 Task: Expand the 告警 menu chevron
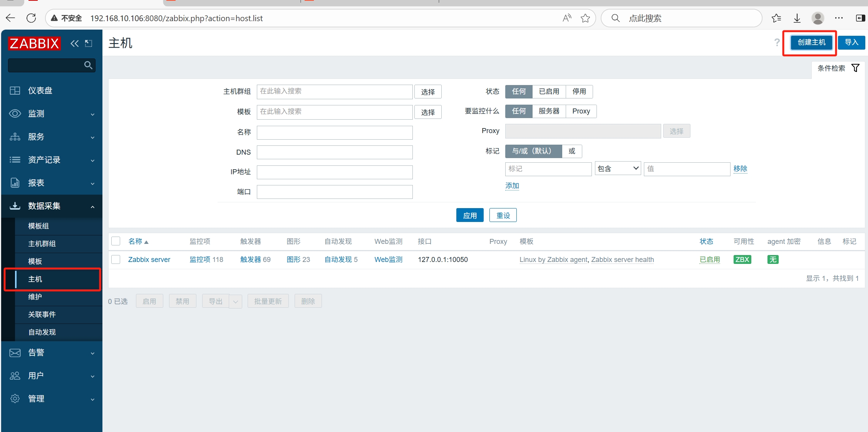(92, 353)
